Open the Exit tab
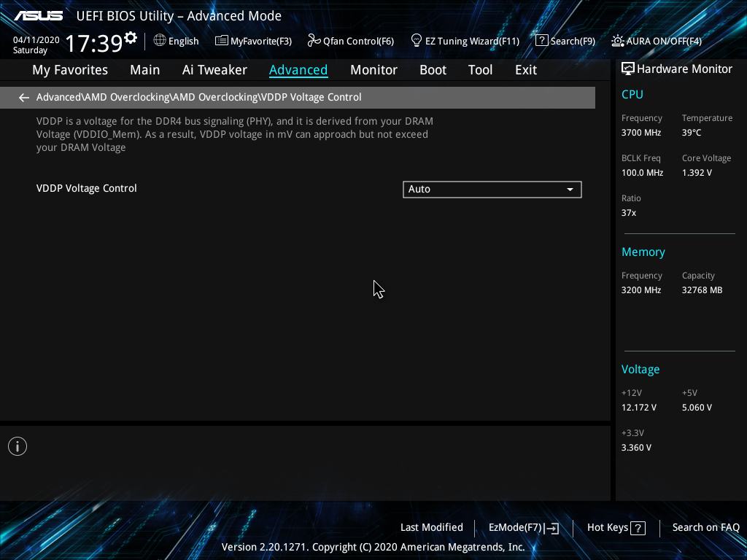Viewport: 747px width, 560px height. point(526,70)
